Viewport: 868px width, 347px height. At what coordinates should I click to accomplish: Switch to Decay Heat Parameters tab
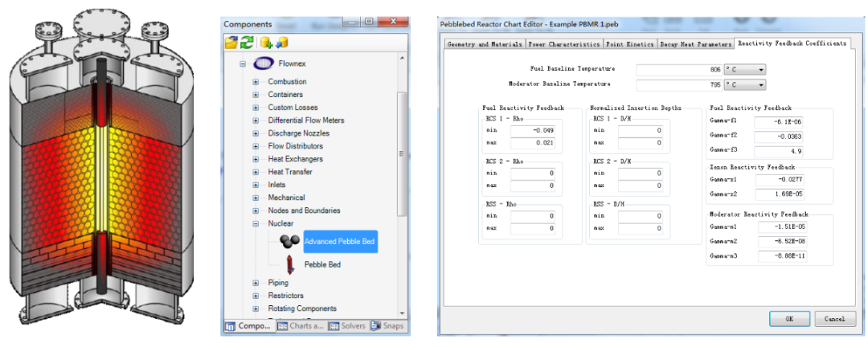pyautogui.click(x=694, y=44)
